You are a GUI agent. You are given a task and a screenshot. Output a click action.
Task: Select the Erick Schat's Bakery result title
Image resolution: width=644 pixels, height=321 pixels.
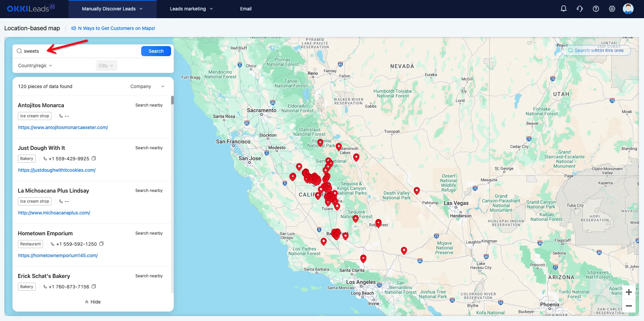(x=44, y=276)
